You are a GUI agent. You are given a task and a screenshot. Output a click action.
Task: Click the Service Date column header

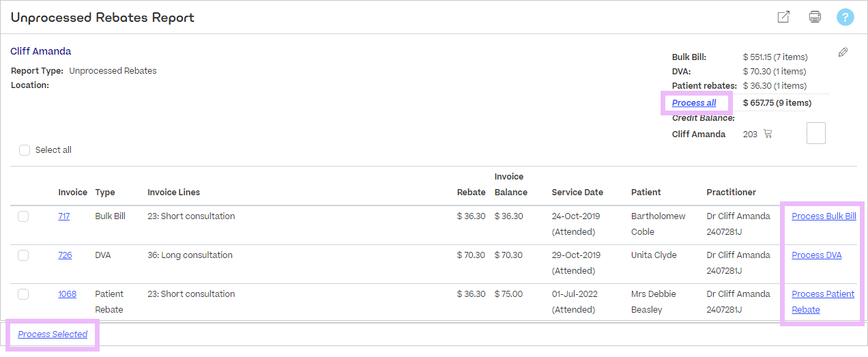point(577,192)
